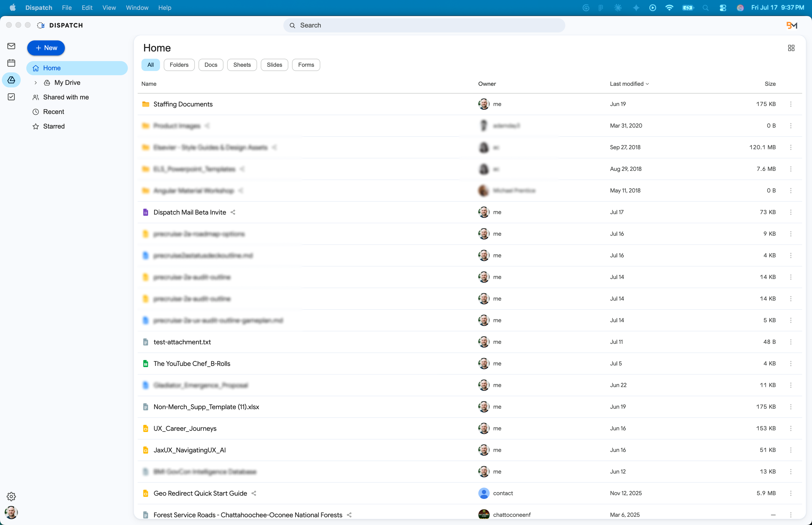Open the Staffing Documents folder
Viewport: 812px width, 525px height.
tap(183, 104)
